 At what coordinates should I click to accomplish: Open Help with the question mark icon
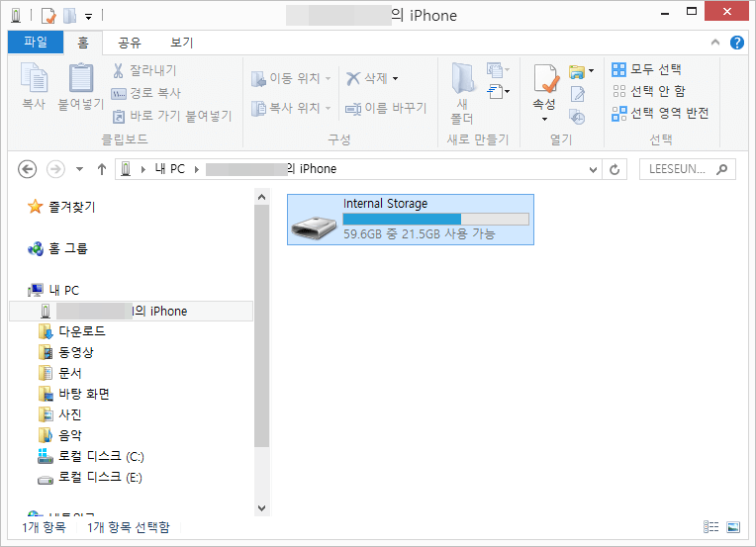pos(737,43)
